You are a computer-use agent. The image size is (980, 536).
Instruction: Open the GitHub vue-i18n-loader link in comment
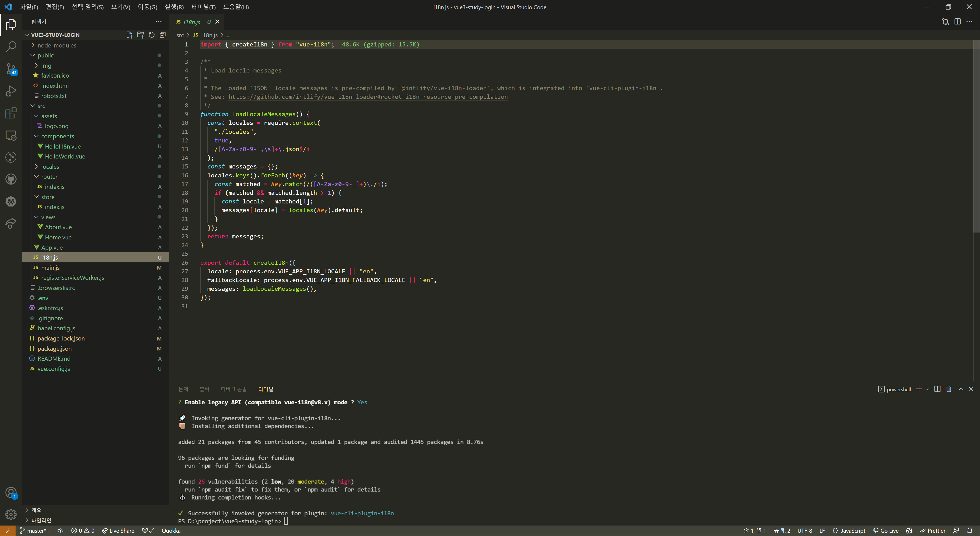367,97
